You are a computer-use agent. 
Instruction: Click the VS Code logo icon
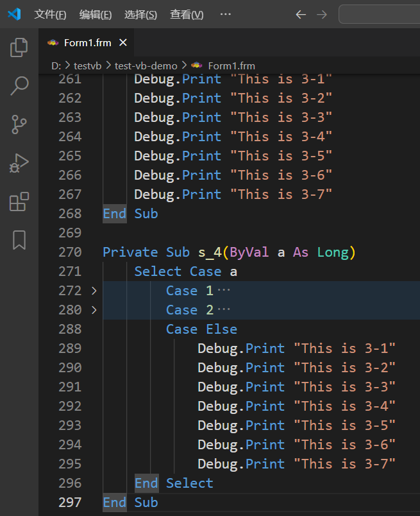tap(14, 14)
